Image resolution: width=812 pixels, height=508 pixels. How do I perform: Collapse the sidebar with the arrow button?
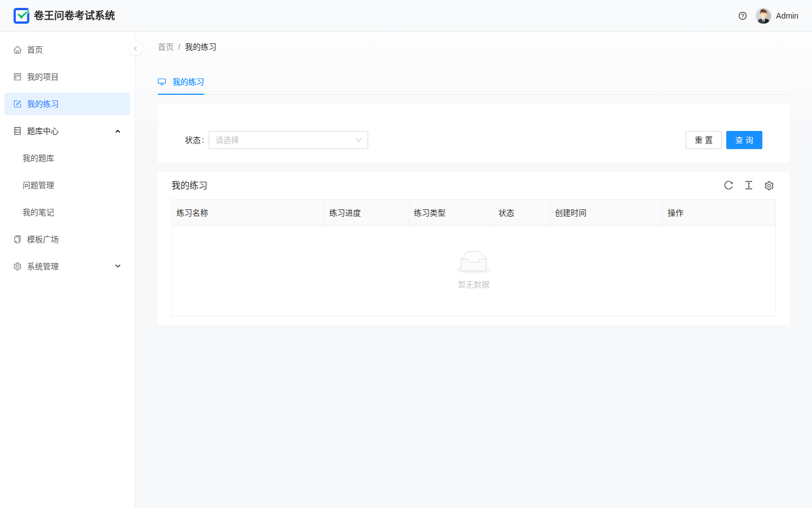pos(135,49)
